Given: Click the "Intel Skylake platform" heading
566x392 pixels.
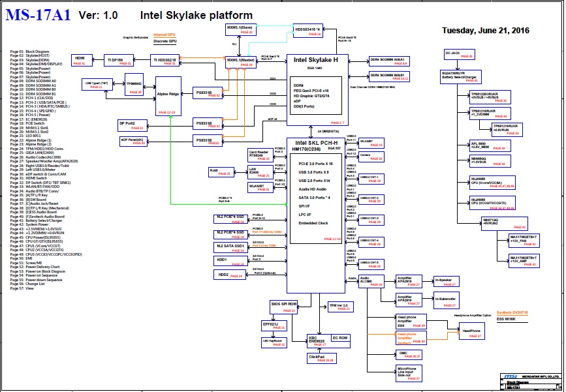Looking at the screenshot, I should (197, 15).
